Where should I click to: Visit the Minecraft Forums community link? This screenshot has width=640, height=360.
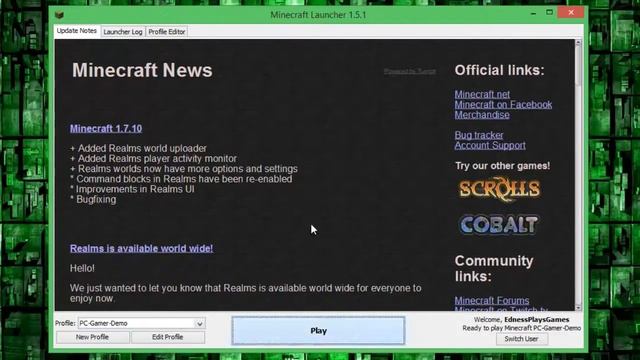pyautogui.click(x=492, y=300)
